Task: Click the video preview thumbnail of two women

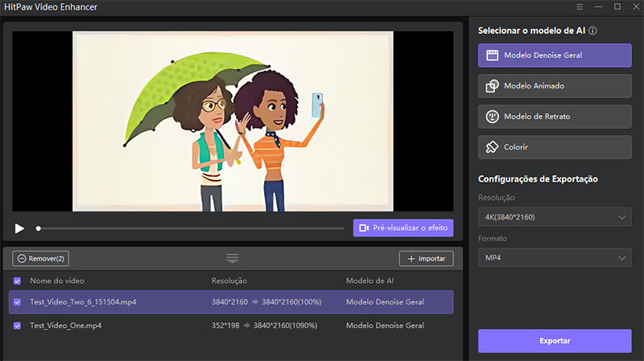Action: click(233, 121)
